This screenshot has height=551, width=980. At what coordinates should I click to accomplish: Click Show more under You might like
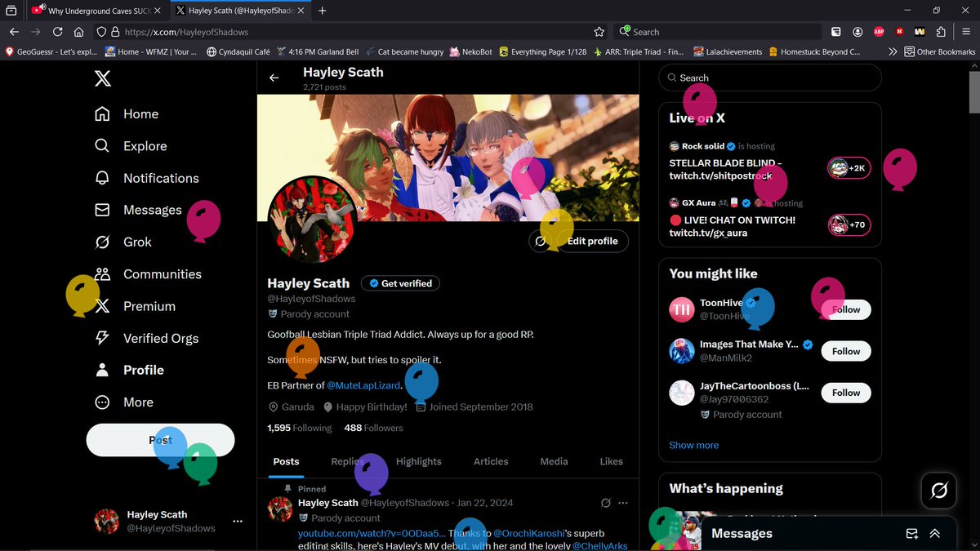[694, 445]
